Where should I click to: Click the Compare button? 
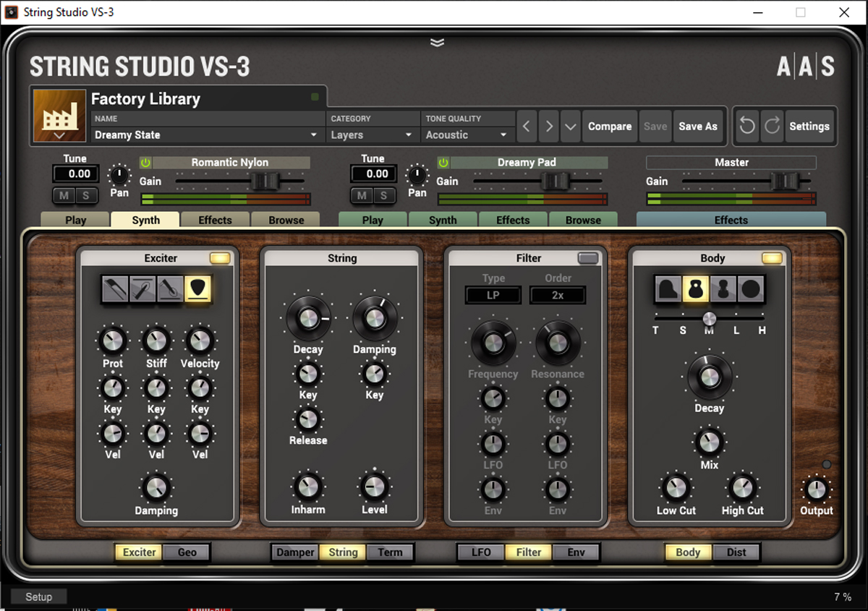click(x=610, y=126)
